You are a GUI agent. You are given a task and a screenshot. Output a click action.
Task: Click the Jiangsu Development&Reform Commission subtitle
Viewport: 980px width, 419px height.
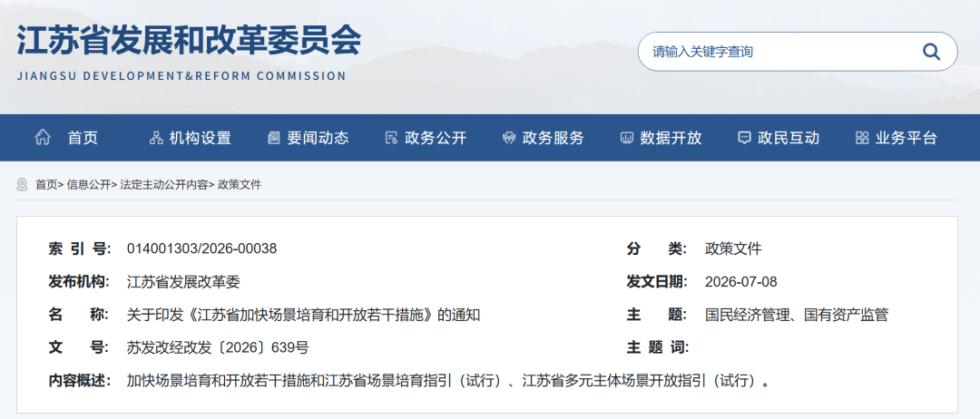181,76
